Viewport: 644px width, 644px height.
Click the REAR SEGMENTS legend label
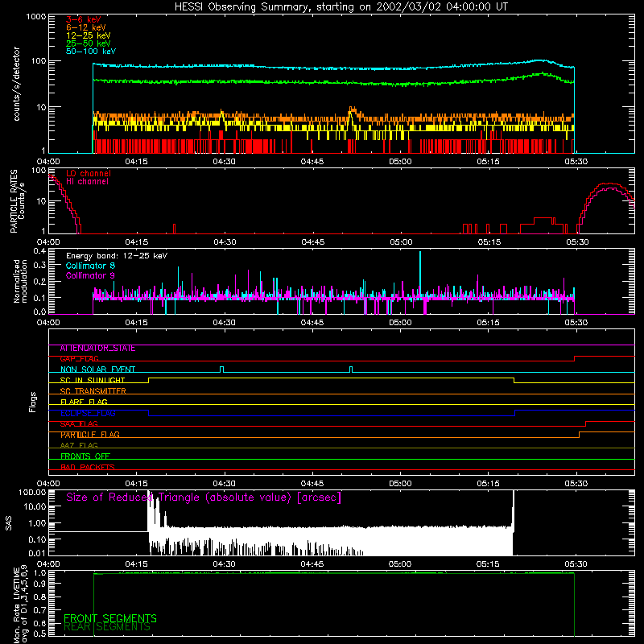(x=107, y=627)
